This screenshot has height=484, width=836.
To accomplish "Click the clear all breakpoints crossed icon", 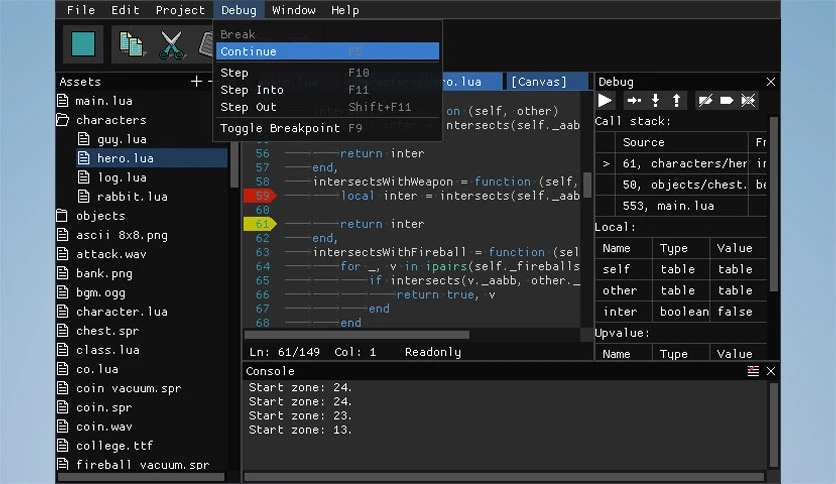I will coord(748,100).
